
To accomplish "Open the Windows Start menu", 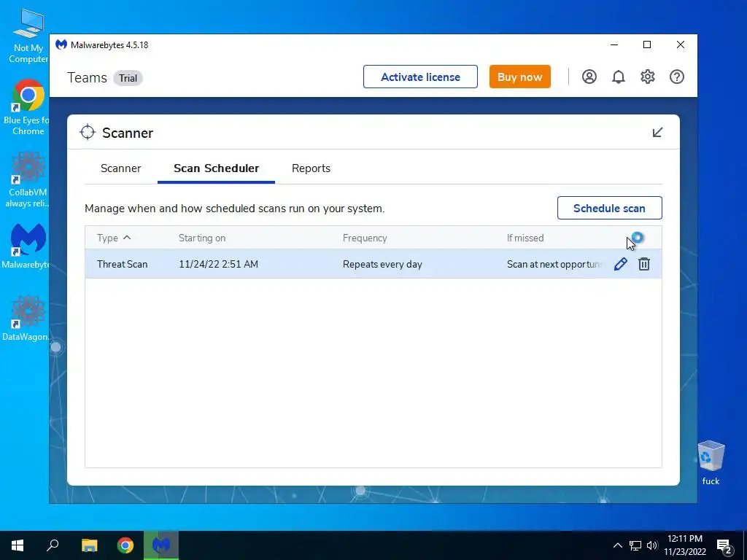I will tap(18, 545).
